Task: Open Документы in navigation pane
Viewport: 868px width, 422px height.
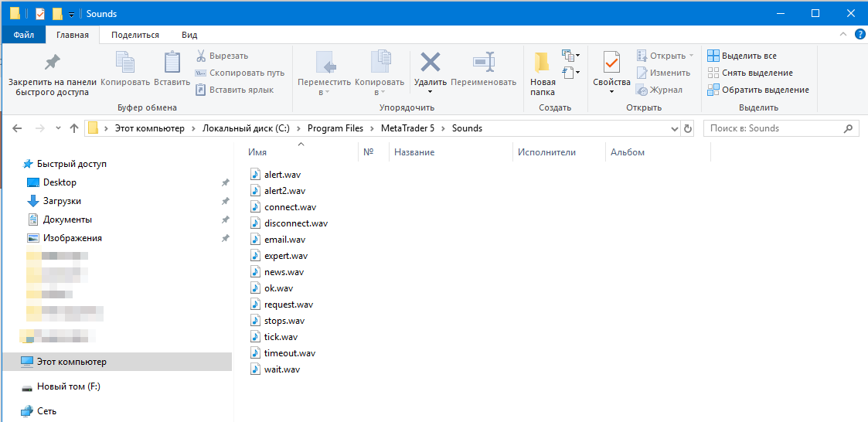Action: click(x=67, y=220)
